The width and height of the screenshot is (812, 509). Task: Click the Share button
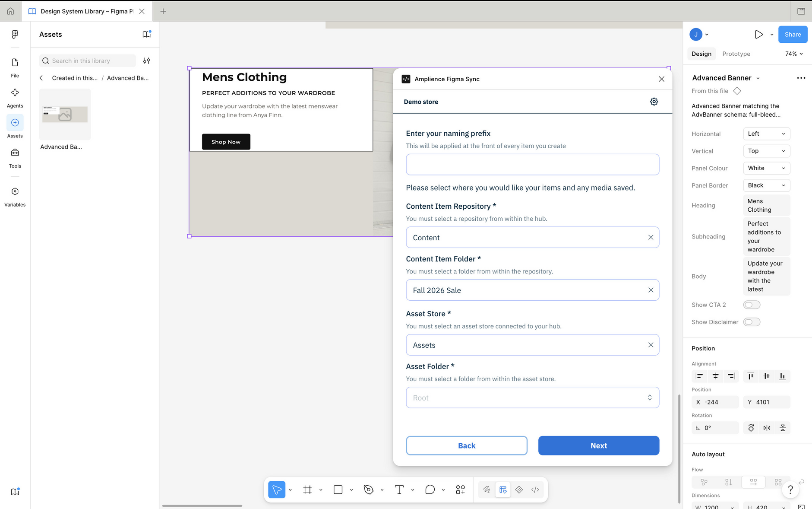click(x=793, y=35)
